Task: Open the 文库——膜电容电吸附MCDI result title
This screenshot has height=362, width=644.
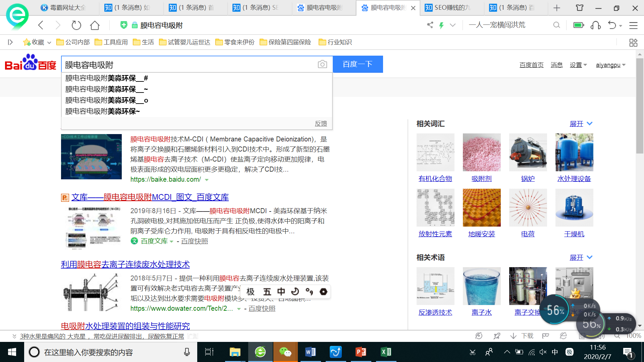Action: pos(150,197)
